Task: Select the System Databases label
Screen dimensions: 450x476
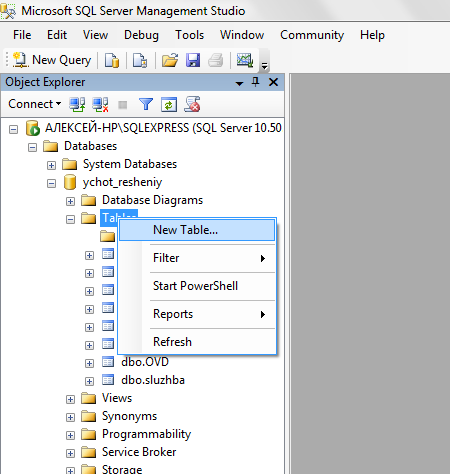Action: pyautogui.click(x=130, y=164)
